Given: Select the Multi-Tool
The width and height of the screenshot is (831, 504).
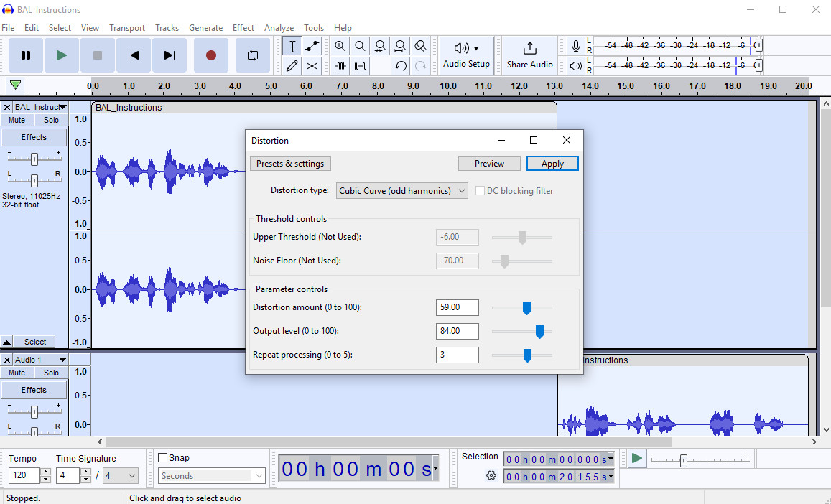Looking at the screenshot, I should click(x=311, y=65).
